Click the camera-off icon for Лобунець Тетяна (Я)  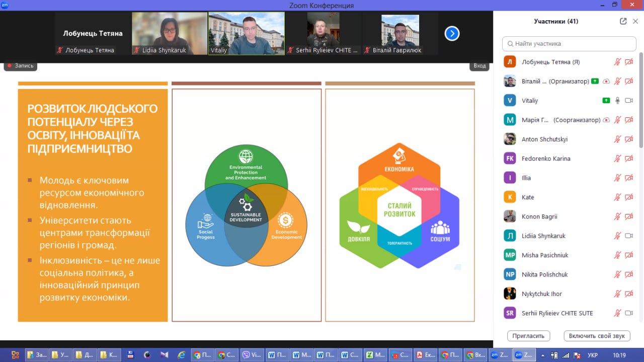pos(629,62)
